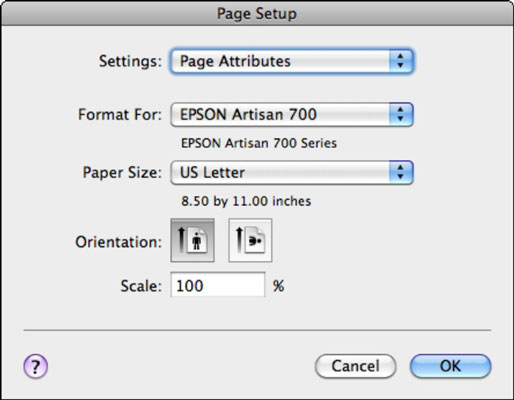The image size is (514, 400).
Task: Click the Settings popup arrow stepper
Action: [401, 61]
